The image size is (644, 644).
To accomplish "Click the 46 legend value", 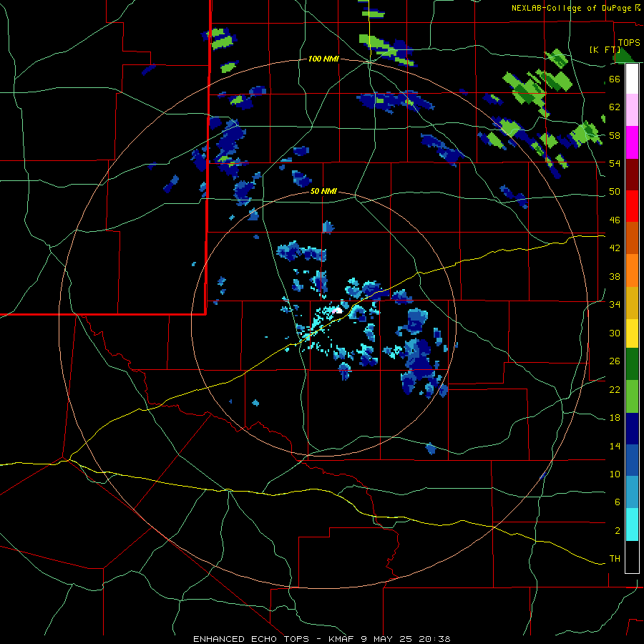I will (615, 220).
